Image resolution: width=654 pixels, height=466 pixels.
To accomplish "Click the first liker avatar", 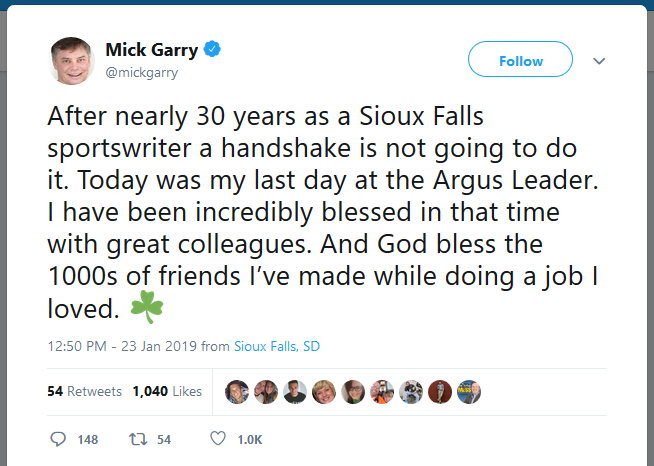I will click(x=237, y=391).
